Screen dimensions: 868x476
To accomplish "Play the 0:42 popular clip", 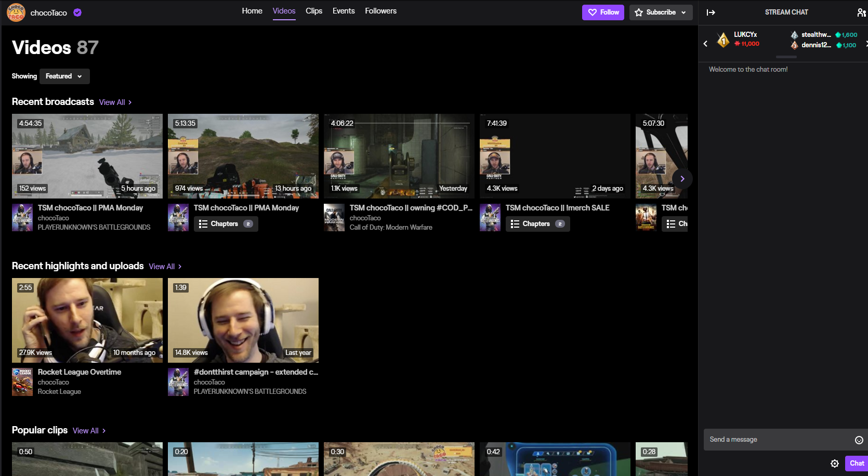I will (x=555, y=459).
